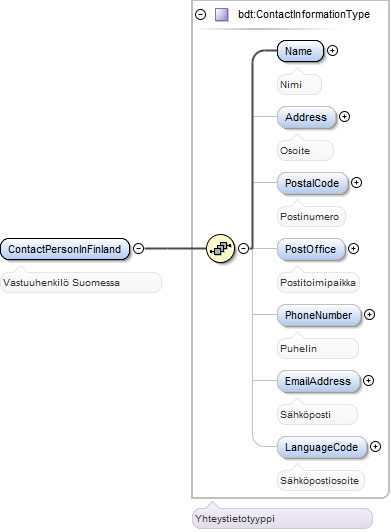
Task: Select the Name element node
Action: [x=300, y=51]
